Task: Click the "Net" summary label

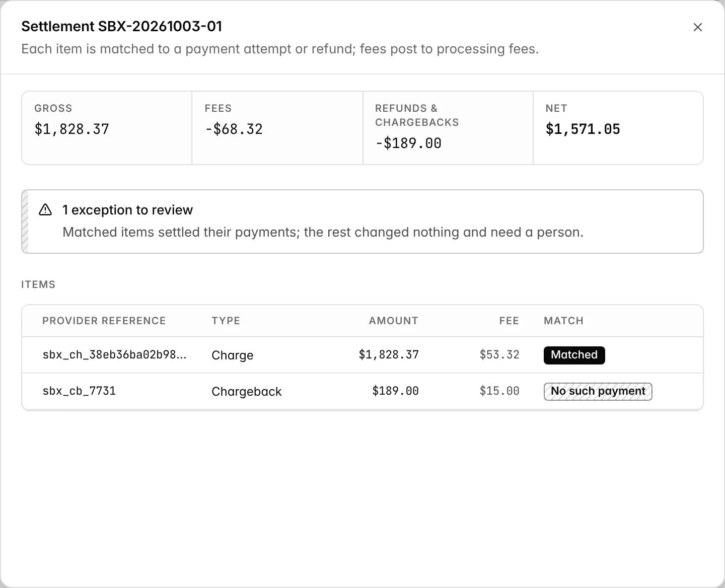Action: coord(556,108)
